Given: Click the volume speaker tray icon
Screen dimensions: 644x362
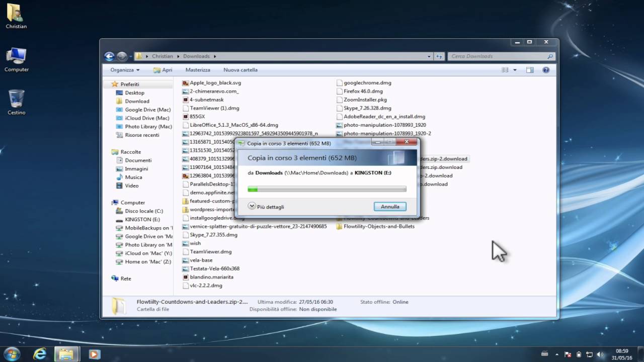Looking at the screenshot, I should (x=600, y=354).
